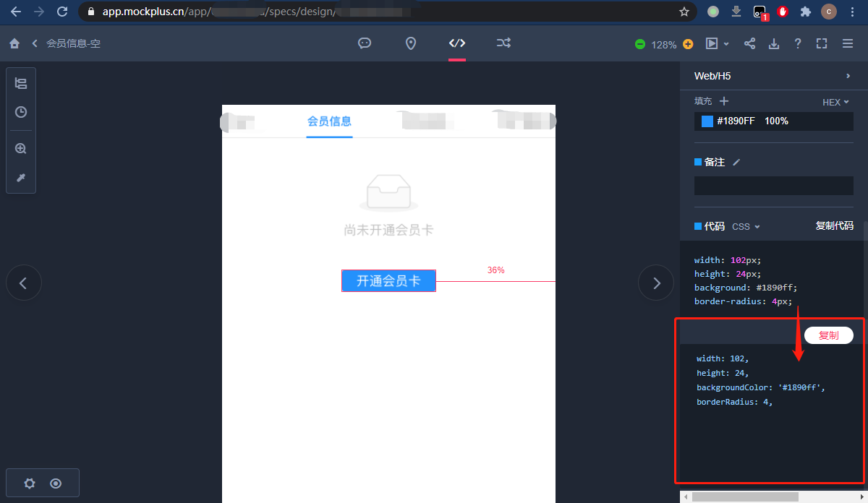Zoom out with green minus button

pyautogui.click(x=640, y=44)
